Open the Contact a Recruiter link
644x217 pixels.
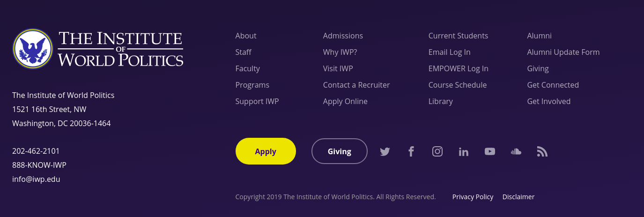[356, 85]
